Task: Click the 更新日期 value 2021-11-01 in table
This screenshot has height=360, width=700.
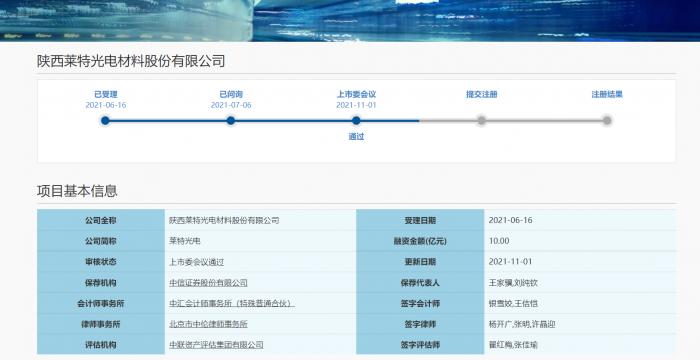Action: click(510, 262)
